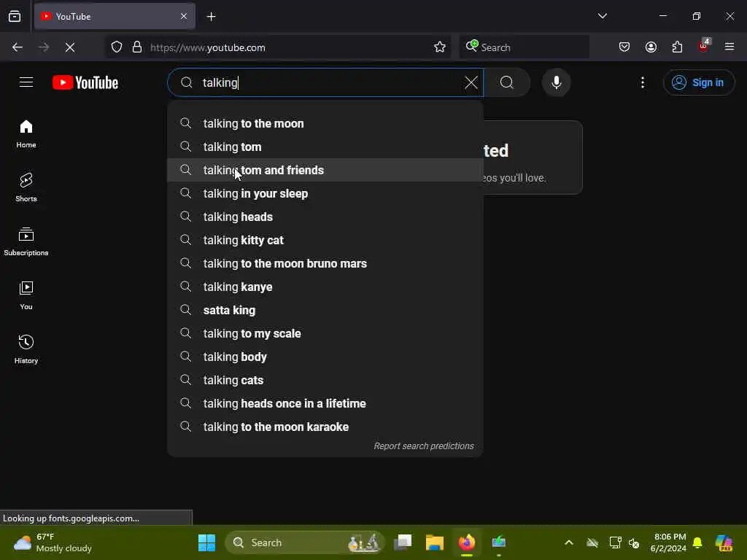Open the Windows Start menu
Viewport: 747px width, 560px height.
pyautogui.click(x=206, y=542)
